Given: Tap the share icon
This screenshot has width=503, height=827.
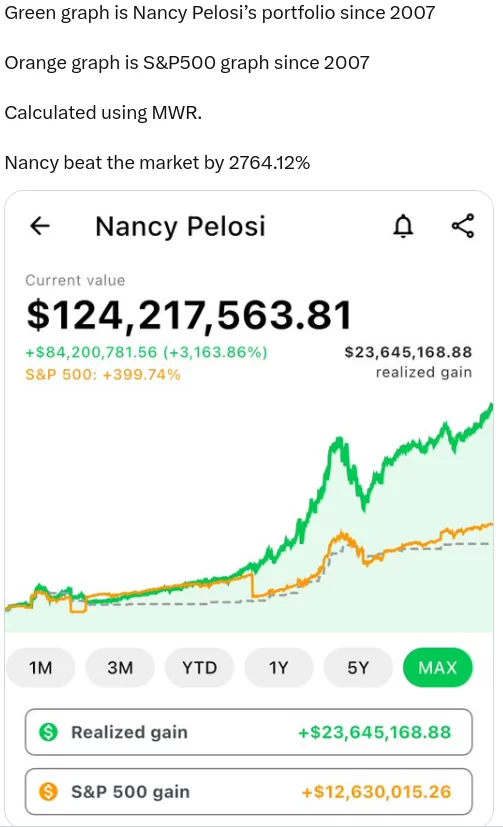Looking at the screenshot, I should click(x=463, y=226).
